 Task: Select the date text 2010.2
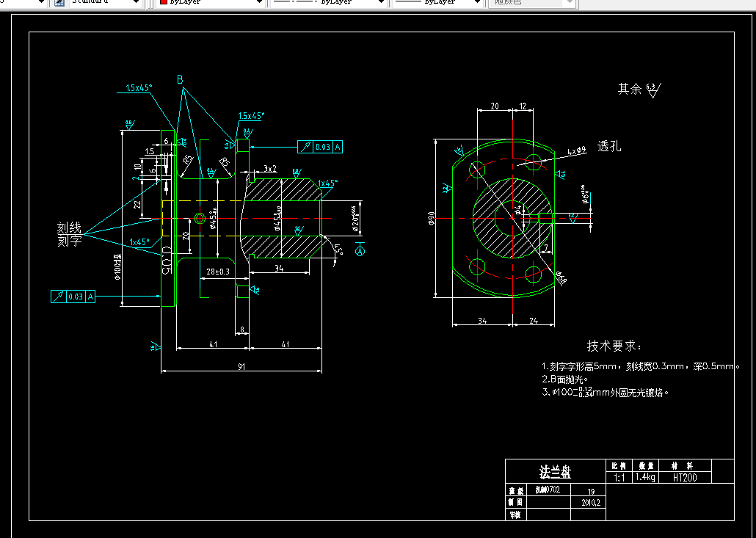coord(591,502)
